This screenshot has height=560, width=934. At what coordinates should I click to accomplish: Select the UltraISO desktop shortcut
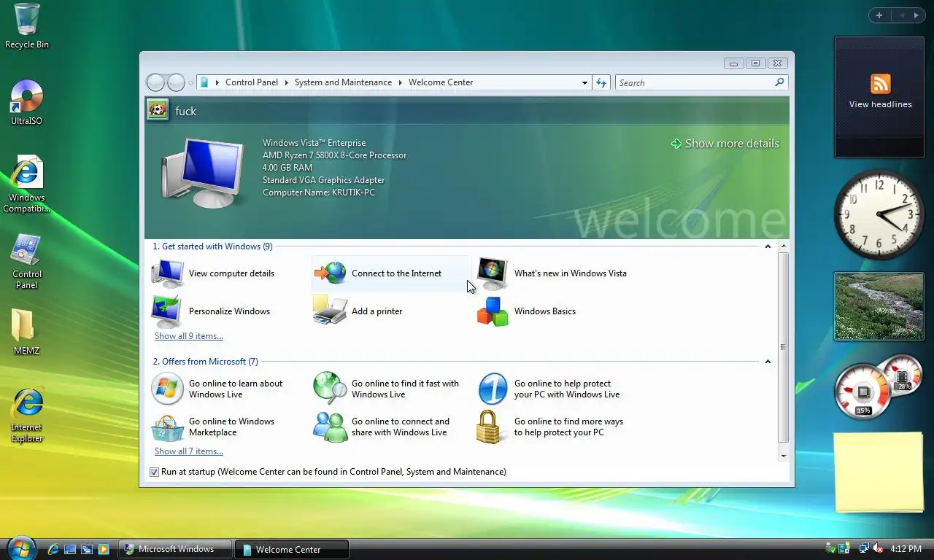(x=27, y=102)
